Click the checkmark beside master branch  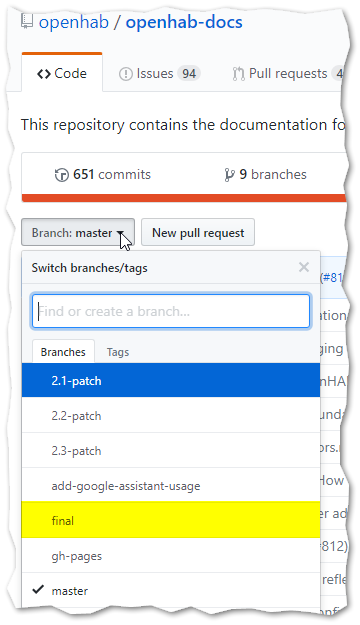(x=38, y=589)
